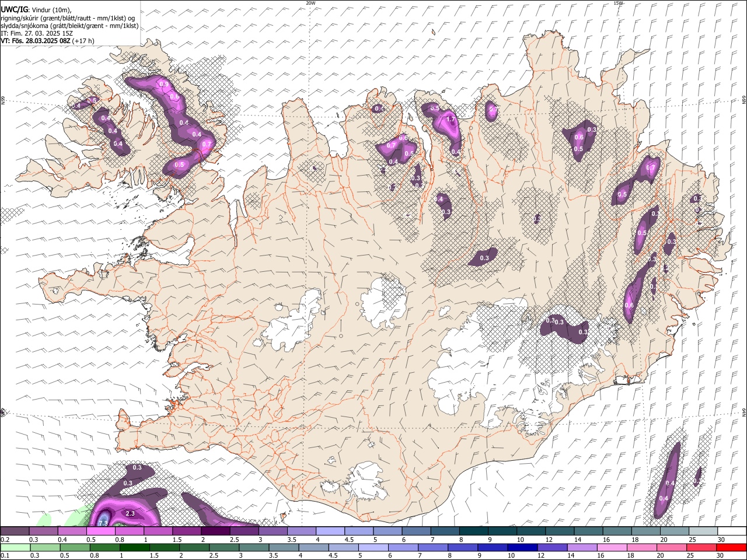Click the 'slydda/snjókoma' legend description line
This screenshot has height=560, width=747.
click(69, 26)
